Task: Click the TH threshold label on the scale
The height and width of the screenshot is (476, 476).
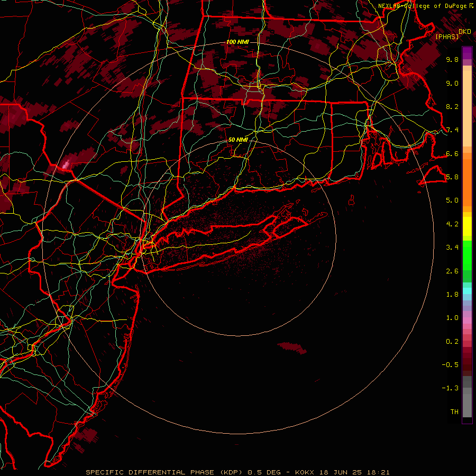Action: [454, 412]
